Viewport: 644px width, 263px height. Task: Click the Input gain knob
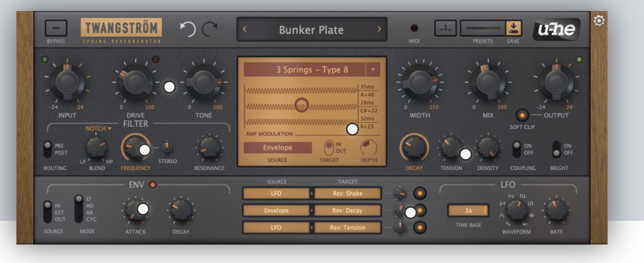(67, 82)
